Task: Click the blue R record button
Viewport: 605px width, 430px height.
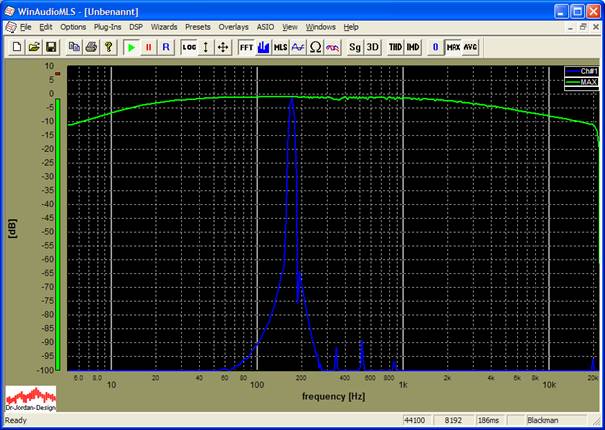Action: click(x=166, y=47)
